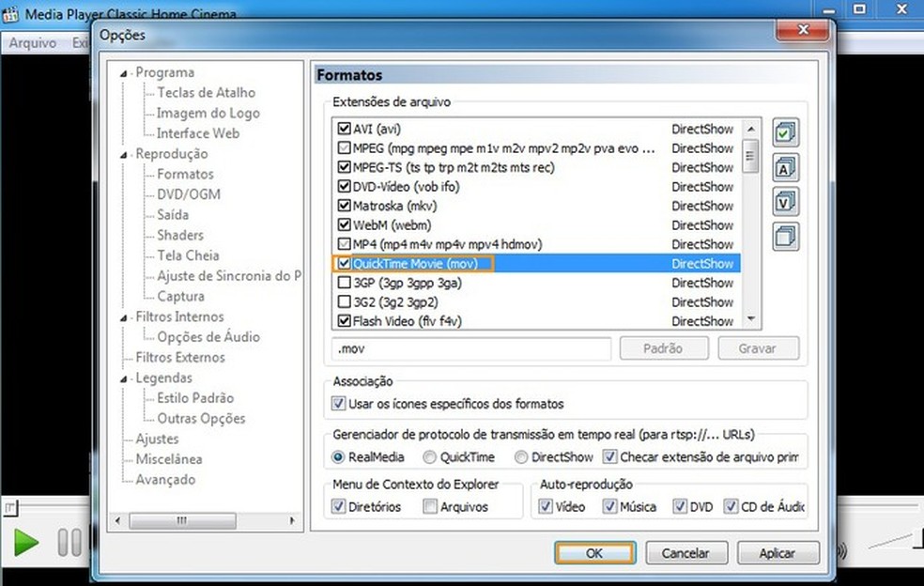Select the DirectShow radio button
The height and width of the screenshot is (586, 924).
tap(521, 457)
